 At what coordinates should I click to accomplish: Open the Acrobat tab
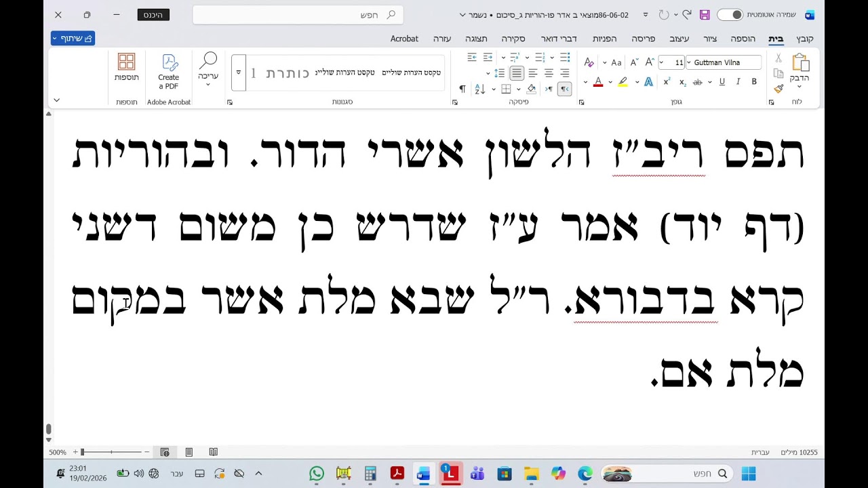[x=404, y=39]
